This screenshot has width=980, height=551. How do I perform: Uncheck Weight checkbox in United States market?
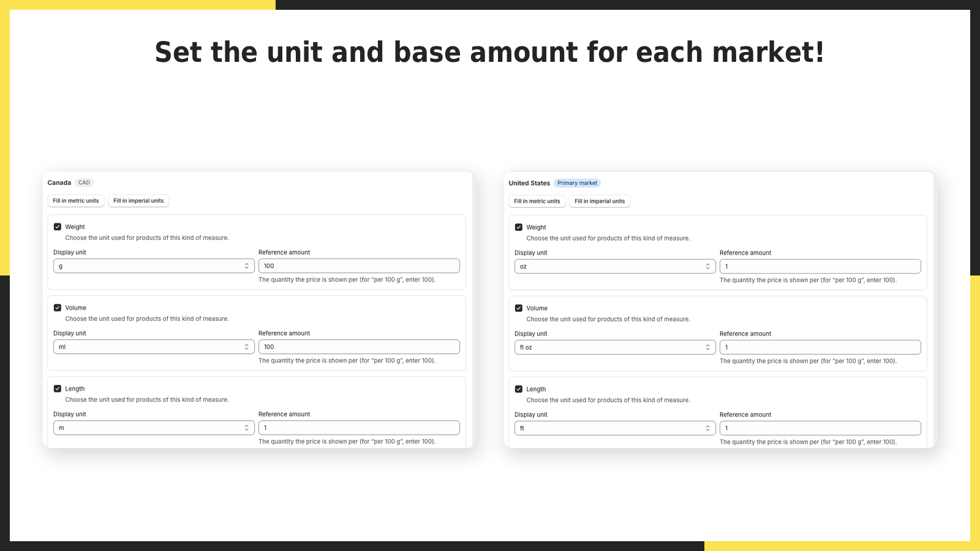click(519, 227)
